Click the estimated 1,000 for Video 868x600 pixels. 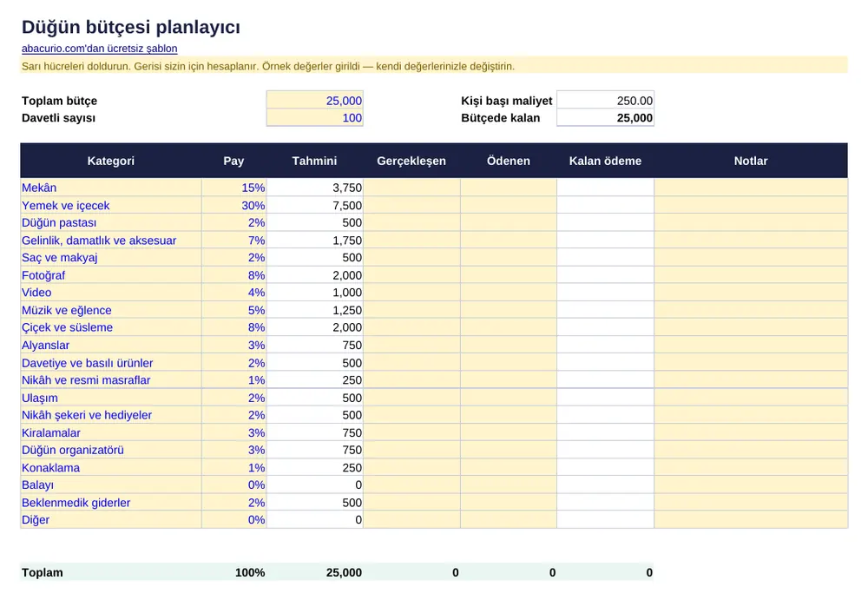(314, 292)
